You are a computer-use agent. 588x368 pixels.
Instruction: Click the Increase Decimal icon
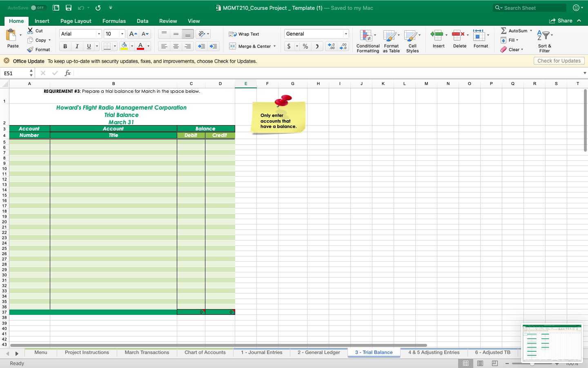(x=332, y=46)
